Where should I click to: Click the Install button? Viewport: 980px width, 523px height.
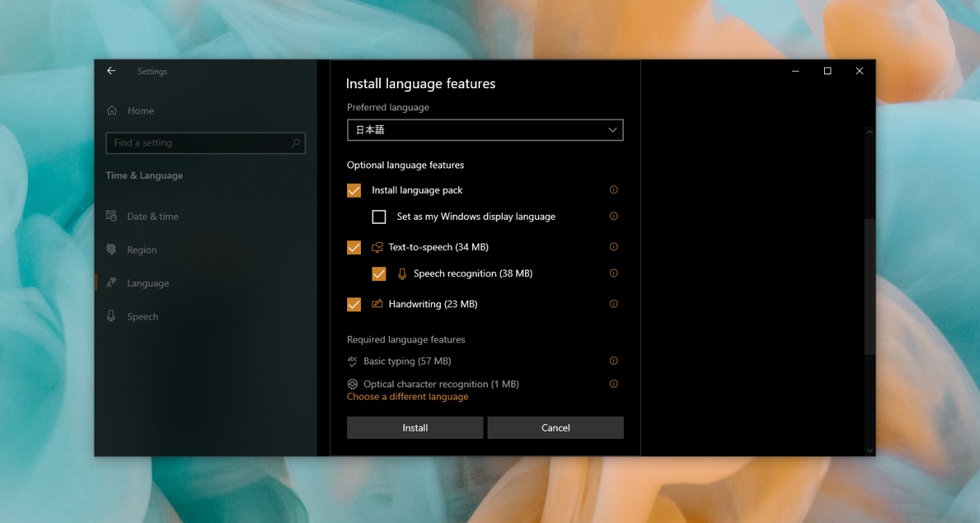tap(415, 427)
